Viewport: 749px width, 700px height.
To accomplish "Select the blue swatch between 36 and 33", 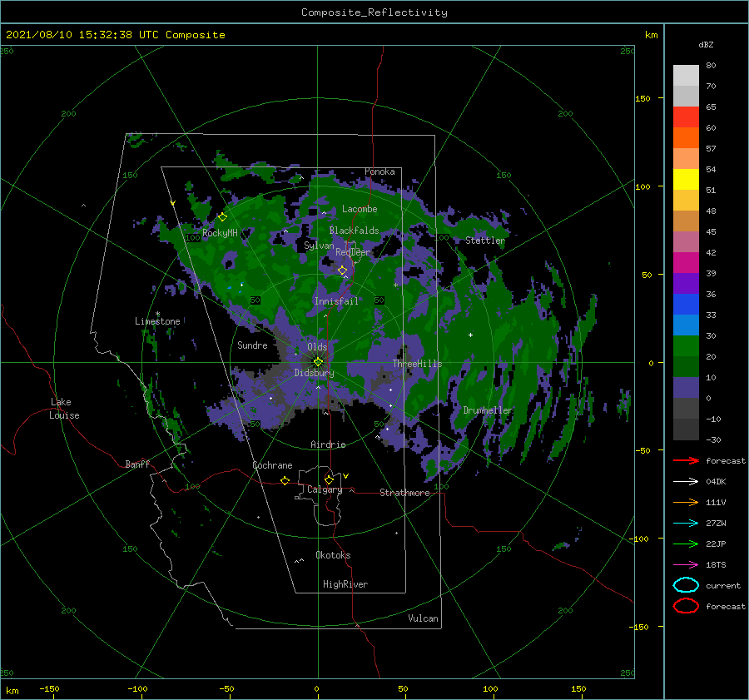I will pyautogui.click(x=686, y=304).
